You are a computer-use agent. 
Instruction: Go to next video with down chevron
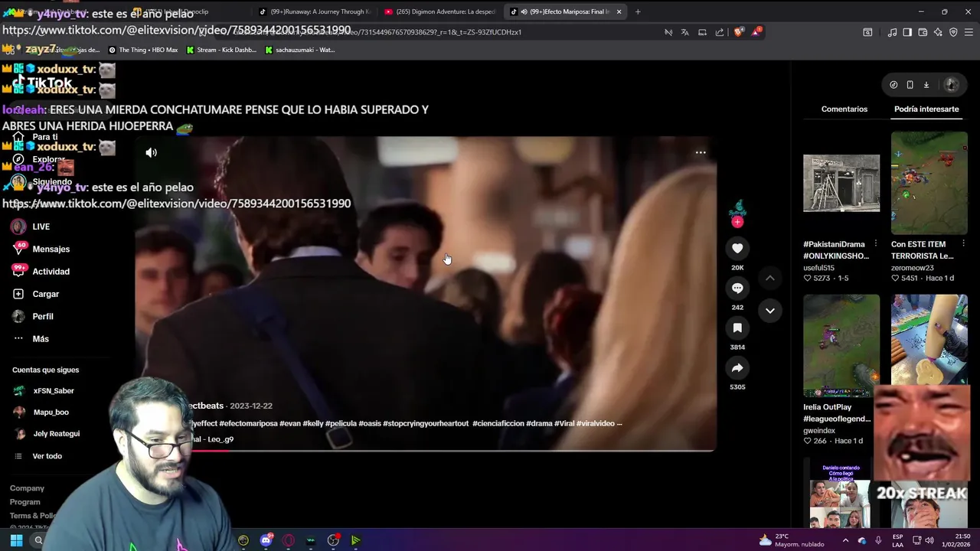pyautogui.click(x=770, y=311)
